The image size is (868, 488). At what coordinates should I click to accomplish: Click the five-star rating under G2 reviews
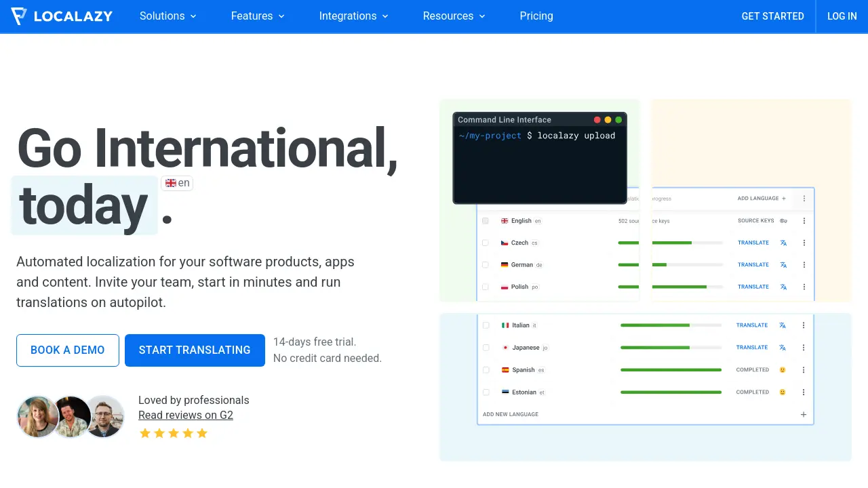(174, 433)
